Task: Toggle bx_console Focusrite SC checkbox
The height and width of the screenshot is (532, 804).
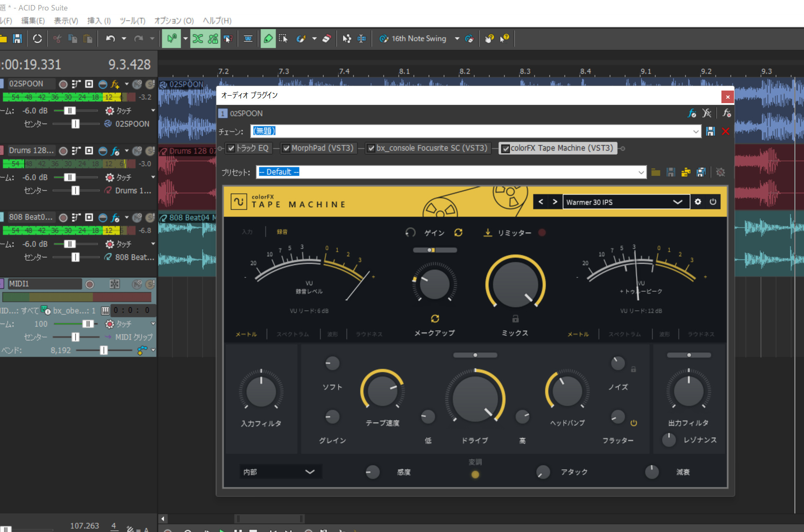Action: tap(371, 148)
